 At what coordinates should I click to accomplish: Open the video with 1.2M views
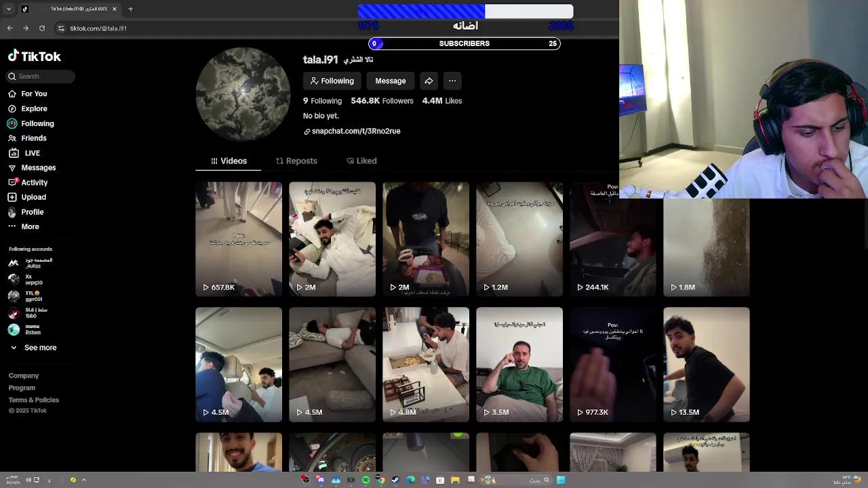click(519, 239)
